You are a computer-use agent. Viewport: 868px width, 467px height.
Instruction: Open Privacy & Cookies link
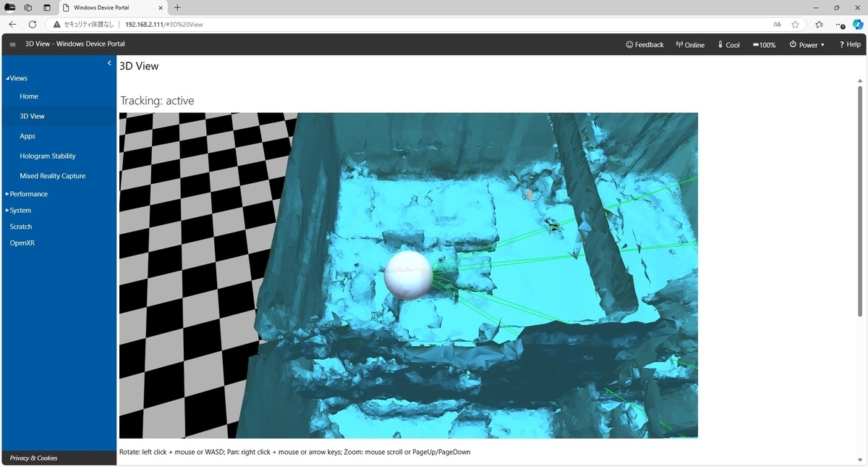tap(33, 458)
